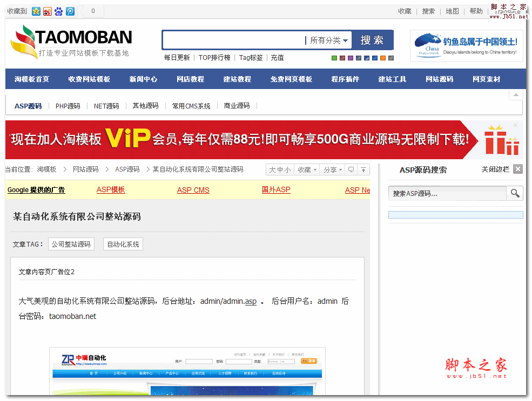
Task: Select the dark red theme color swatch
Action: pos(342,58)
